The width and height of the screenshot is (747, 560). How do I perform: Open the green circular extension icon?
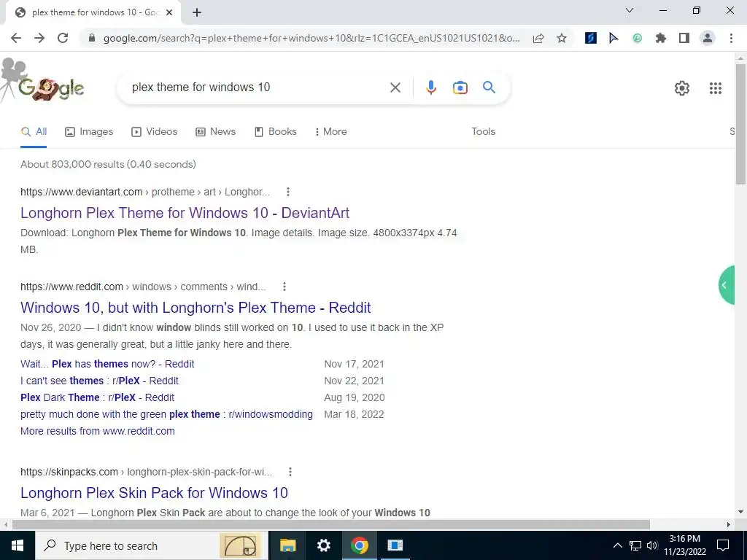point(637,38)
